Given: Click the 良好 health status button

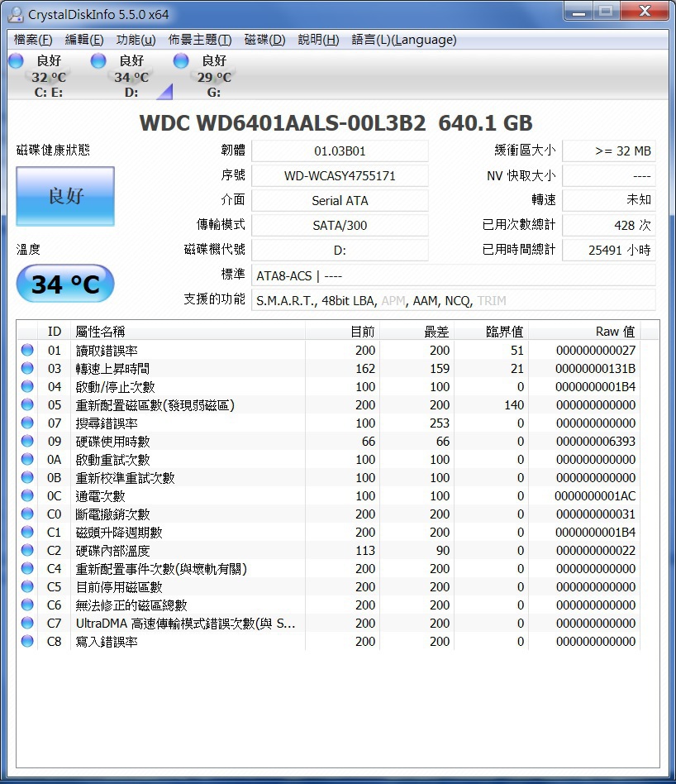Looking at the screenshot, I should click(x=65, y=196).
